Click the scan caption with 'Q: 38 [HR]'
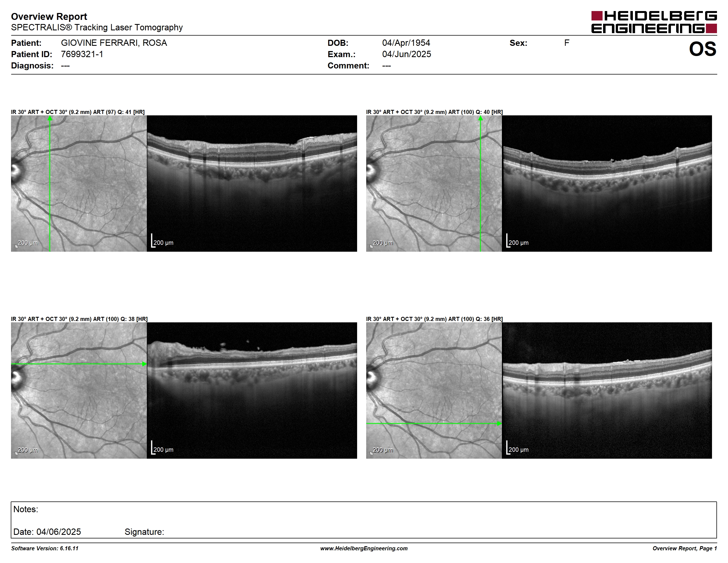The height and width of the screenshot is (563, 728). [79, 319]
